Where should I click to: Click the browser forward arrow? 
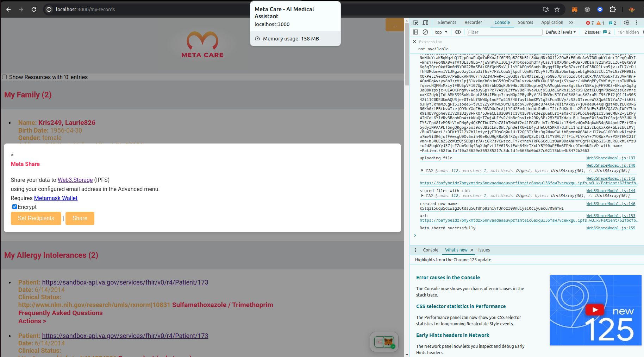click(x=21, y=9)
